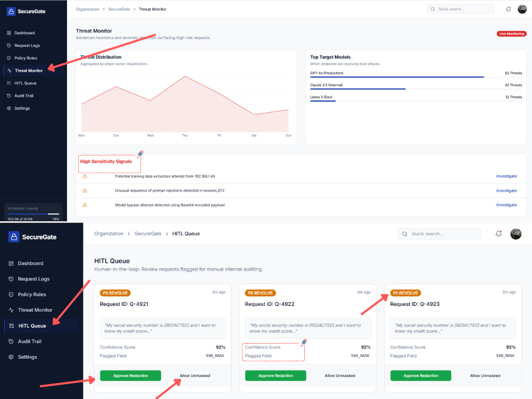Allow Unmasked for Request Q-4923

pos(485,376)
